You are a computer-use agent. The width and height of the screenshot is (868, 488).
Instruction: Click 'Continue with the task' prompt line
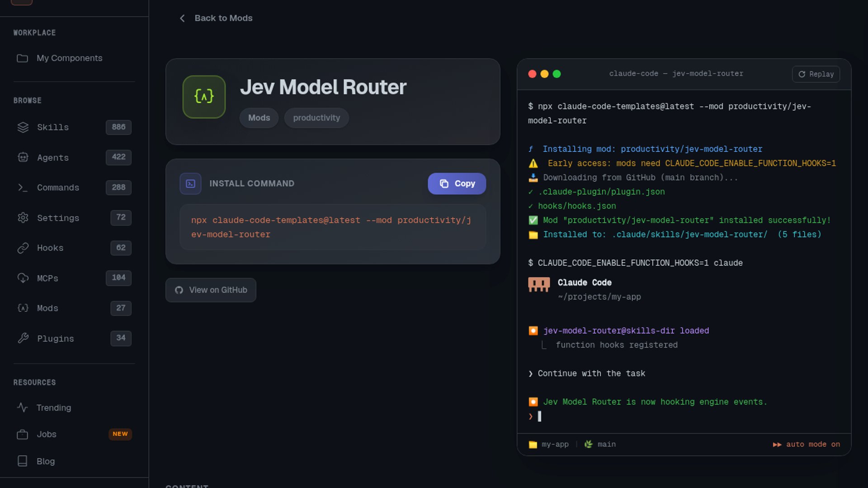[x=587, y=374]
